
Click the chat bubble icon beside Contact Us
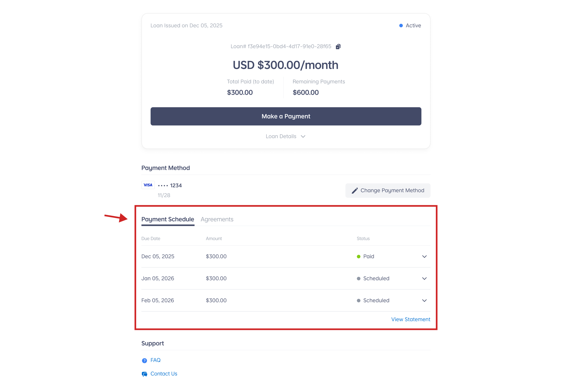pos(144,374)
